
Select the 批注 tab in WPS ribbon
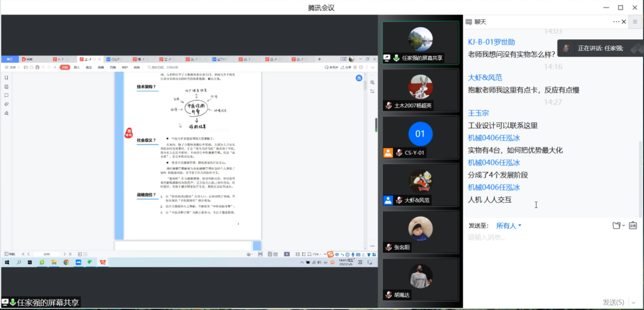click(x=89, y=67)
